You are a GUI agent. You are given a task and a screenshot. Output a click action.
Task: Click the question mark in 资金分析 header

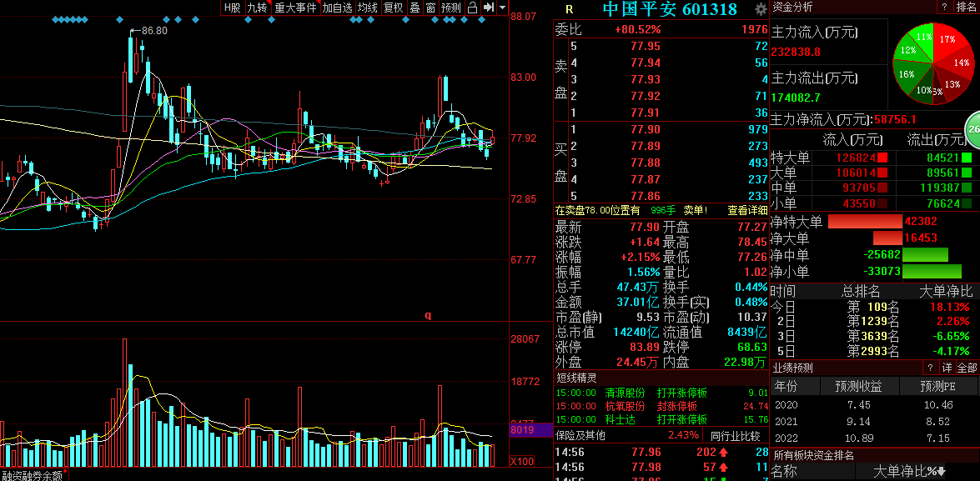(944, 7)
